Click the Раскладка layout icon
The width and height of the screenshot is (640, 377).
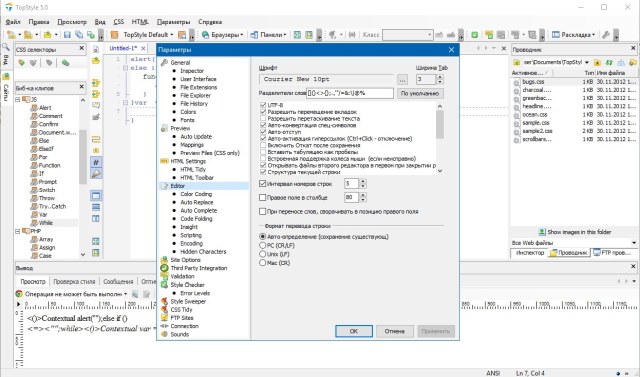[556, 35]
